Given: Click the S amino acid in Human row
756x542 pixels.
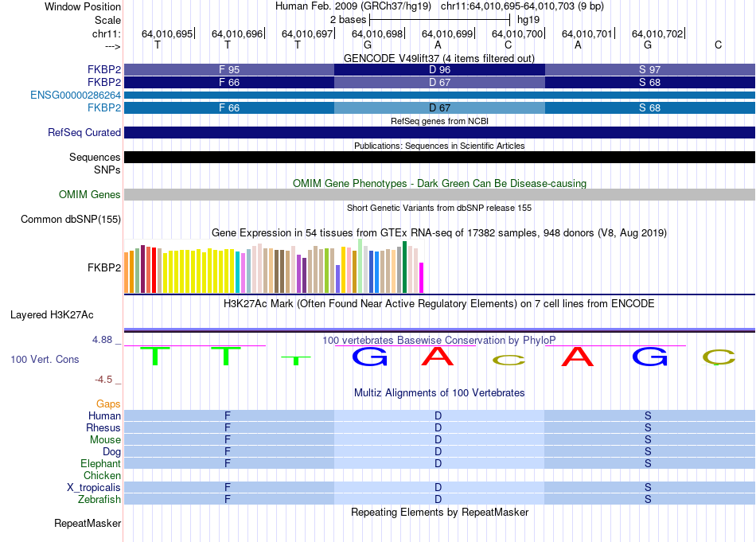Looking at the screenshot, I should [648, 415].
